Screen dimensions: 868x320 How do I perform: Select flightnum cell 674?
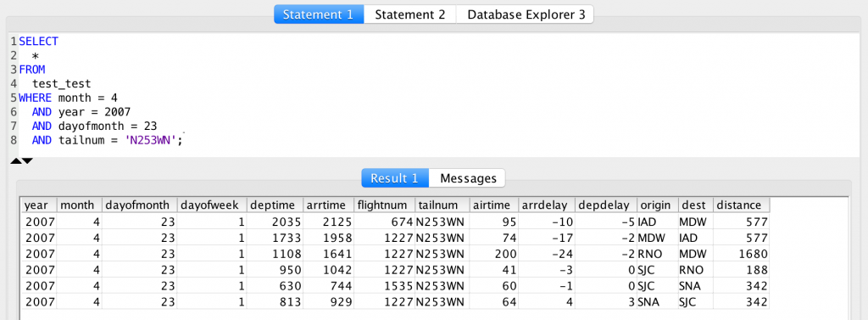tap(385, 222)
